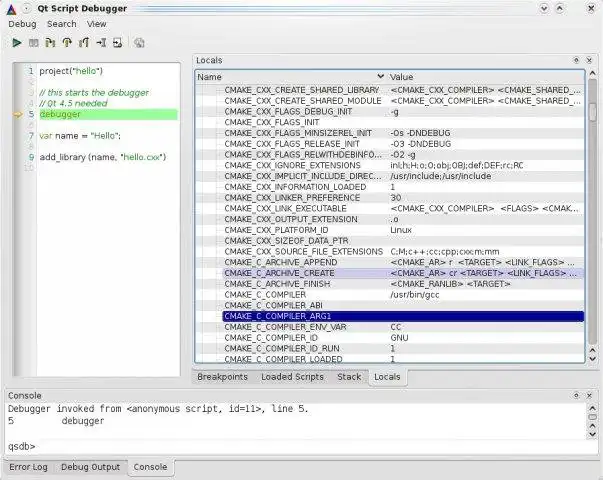Click the Step Out toolbar icon
The height and width of the screenshot is (480, 603).
(x=84, y=43)
